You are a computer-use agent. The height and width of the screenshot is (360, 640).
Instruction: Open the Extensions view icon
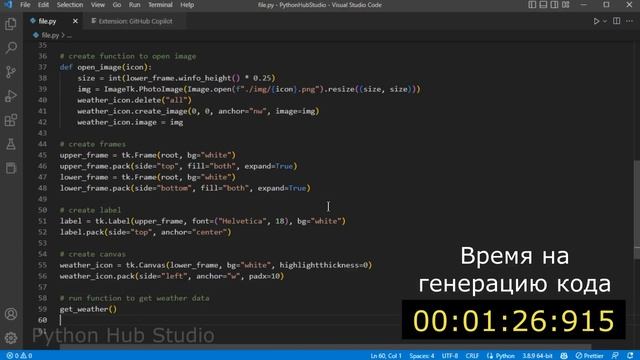11,120
